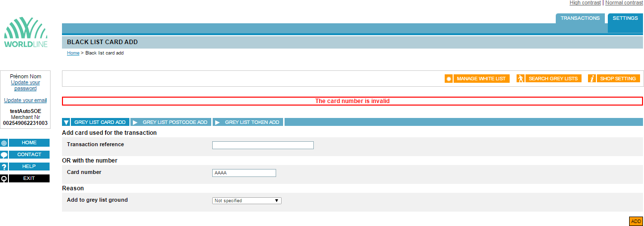644x226 pixels.
Task: Expand the Grey List Token Add arrow
Action: coord(217,122)
